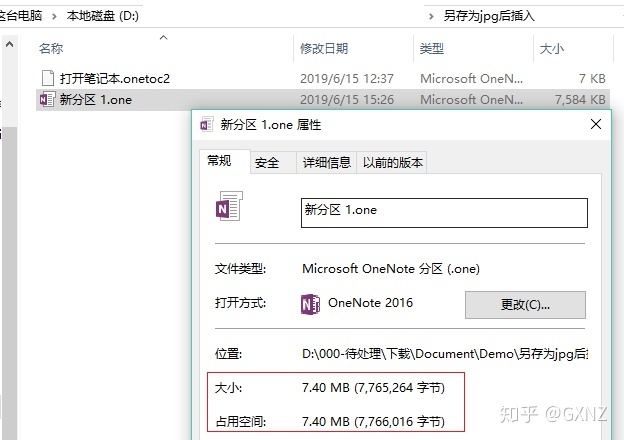624x440 pixels.
Task: Click the dialog title 新分区 1.one 属性
Action: coord(271,125)
